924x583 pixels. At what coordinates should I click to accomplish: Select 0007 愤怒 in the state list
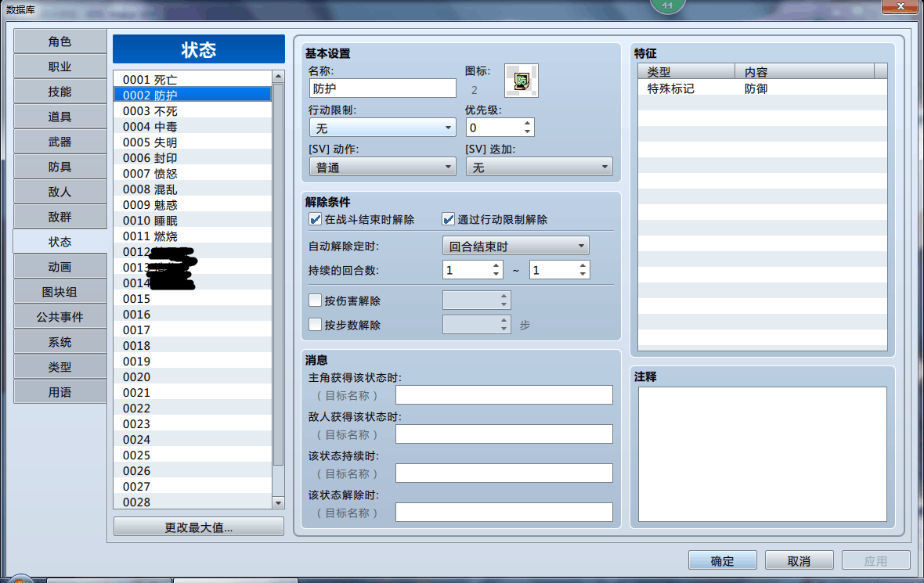coord(193,173)
